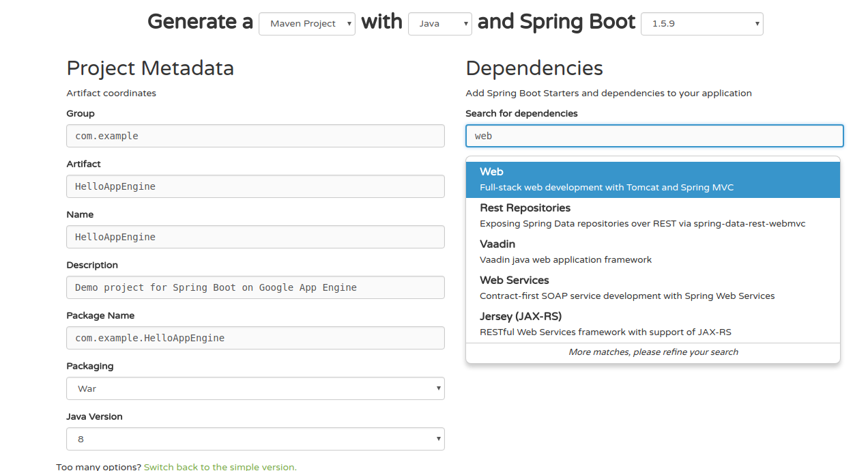Click the Description input field
The height and width of the screenshot is (471, 868).
[x=255, y=287]
